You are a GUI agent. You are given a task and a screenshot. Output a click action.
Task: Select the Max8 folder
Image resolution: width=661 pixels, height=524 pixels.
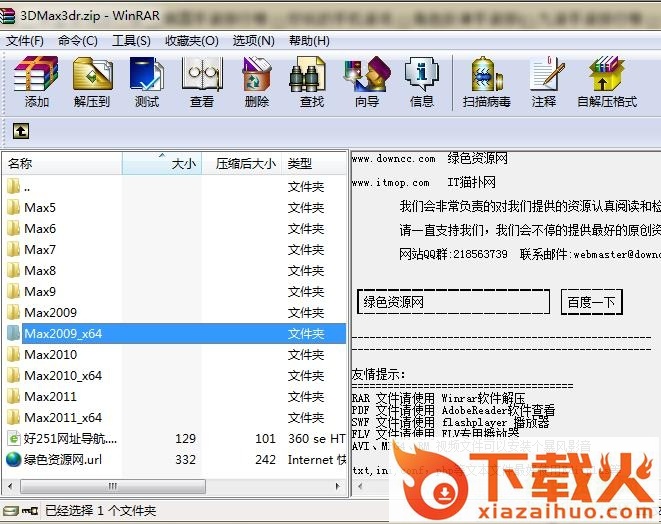173,270
